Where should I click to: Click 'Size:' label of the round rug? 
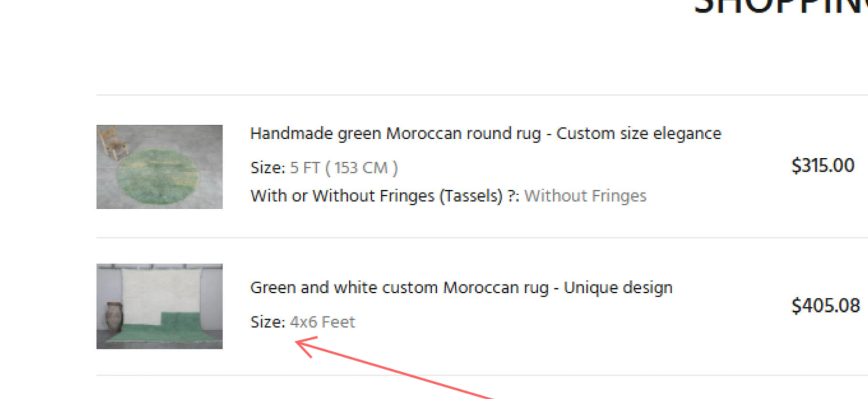click(x=267, y=168)
